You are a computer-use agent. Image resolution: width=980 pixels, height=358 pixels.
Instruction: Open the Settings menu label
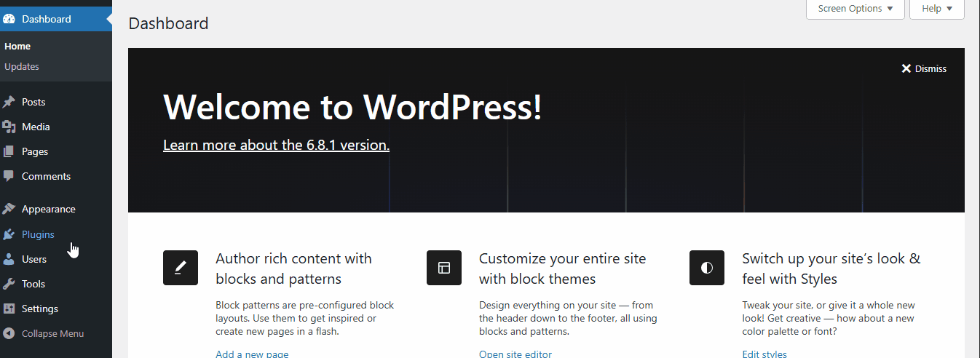coord(40,309)
